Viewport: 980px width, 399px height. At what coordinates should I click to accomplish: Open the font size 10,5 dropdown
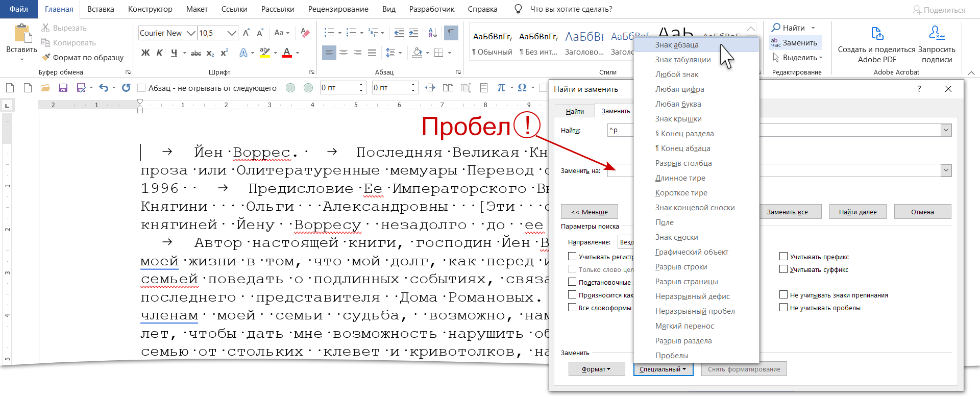232,33
